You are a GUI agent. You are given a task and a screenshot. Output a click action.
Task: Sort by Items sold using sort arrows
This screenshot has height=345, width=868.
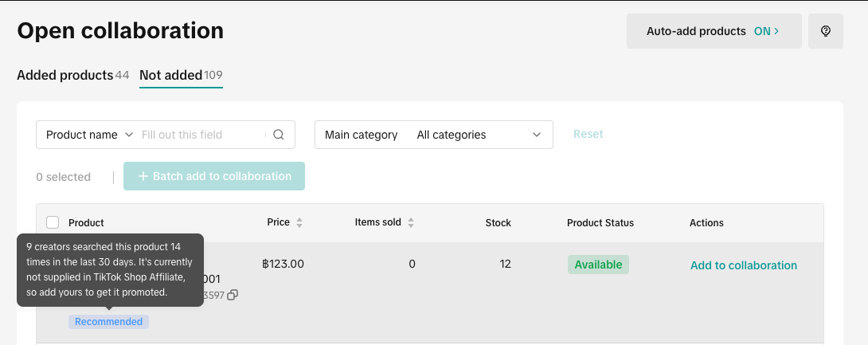click(x=411, y=223)
